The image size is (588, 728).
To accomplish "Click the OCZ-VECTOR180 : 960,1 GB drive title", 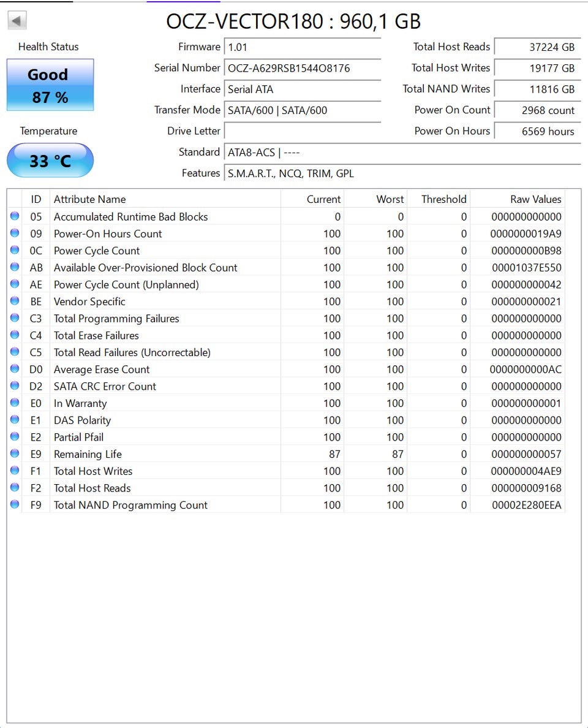I will click(293, 21).
